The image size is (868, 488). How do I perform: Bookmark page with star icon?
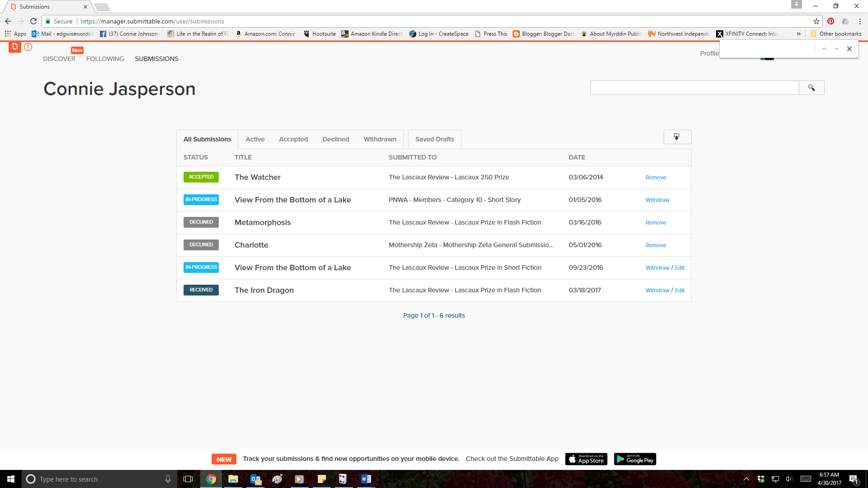point(816,21)
